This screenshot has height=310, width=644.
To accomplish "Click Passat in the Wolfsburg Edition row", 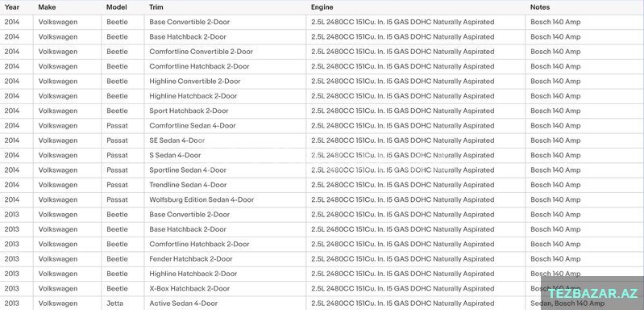I will (117, 200).
